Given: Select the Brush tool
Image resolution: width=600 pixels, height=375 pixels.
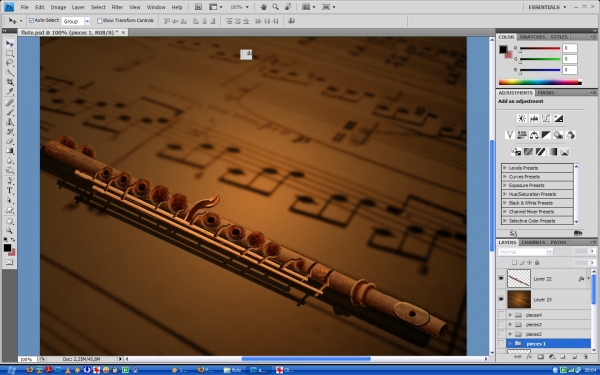Looking at the screenshot, I should point(10,112).
